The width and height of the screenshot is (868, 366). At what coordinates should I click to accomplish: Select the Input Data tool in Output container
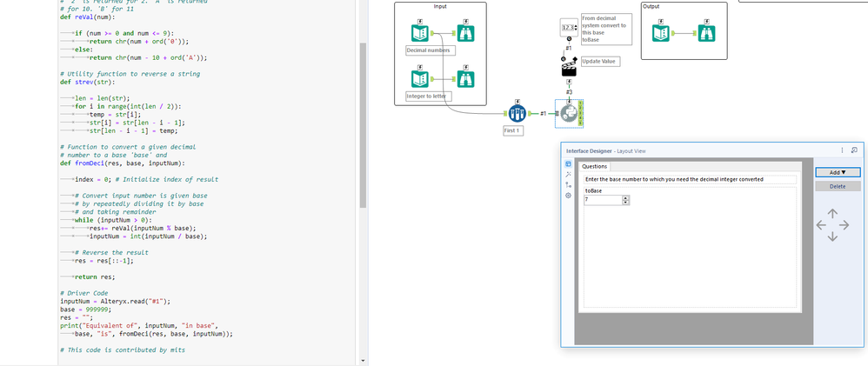click(x=661, y=33)
